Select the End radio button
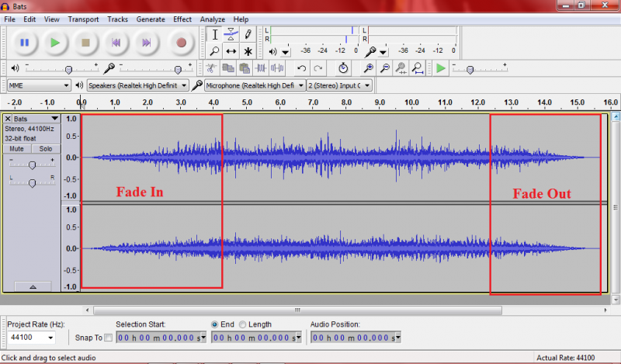Viewport: 621px width, 364px height. pos(215,324)
